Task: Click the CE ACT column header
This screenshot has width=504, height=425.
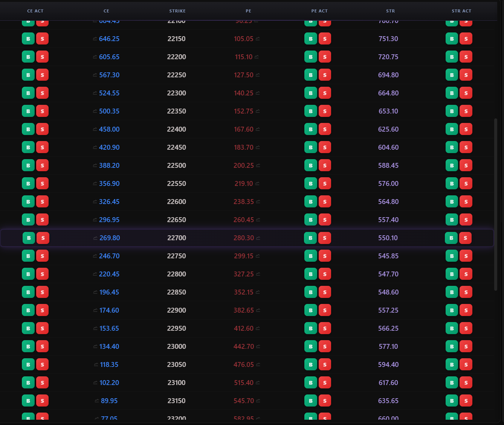Action: (x=35, y=11)
